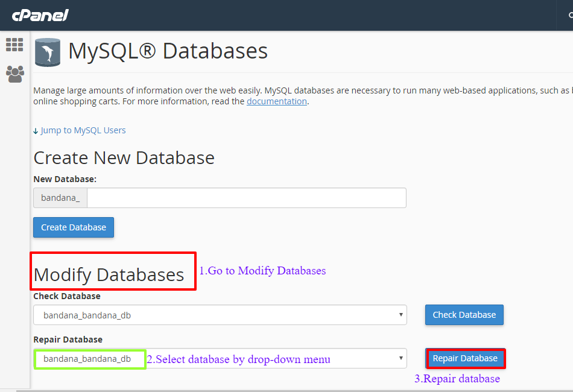This screenshot has height=392, width=573.
Task: Click the circular search icon at the top right
Action: coord(570,15)
